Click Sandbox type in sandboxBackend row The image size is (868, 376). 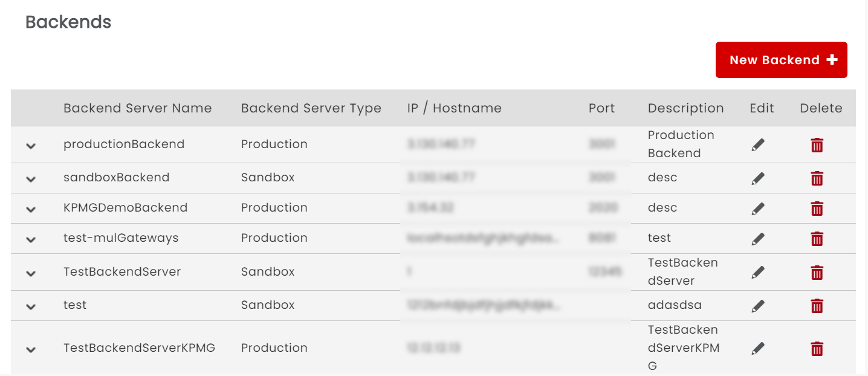[268, 177]
